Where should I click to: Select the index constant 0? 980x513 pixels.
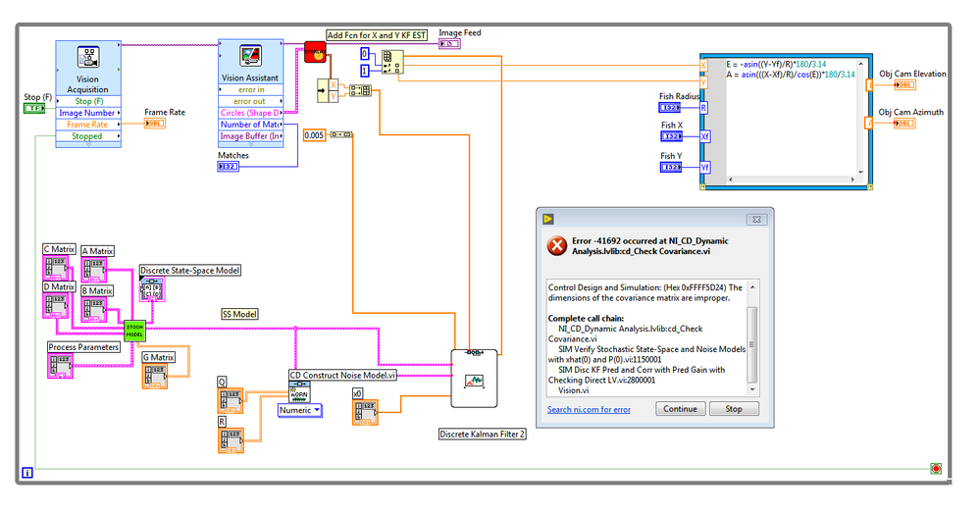tap(364, 54)
